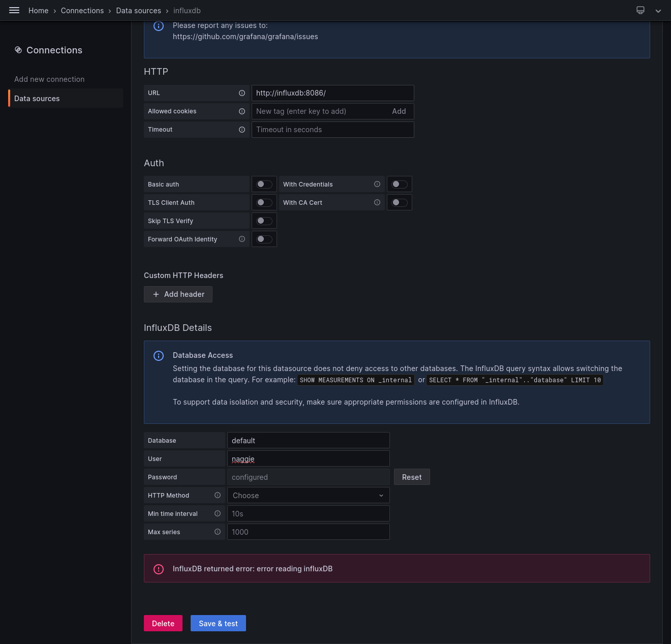Show info tooltip for With Credentials
Image resolution: width=671 pixels, height=644 pixels.
click(x=377, y=185)
